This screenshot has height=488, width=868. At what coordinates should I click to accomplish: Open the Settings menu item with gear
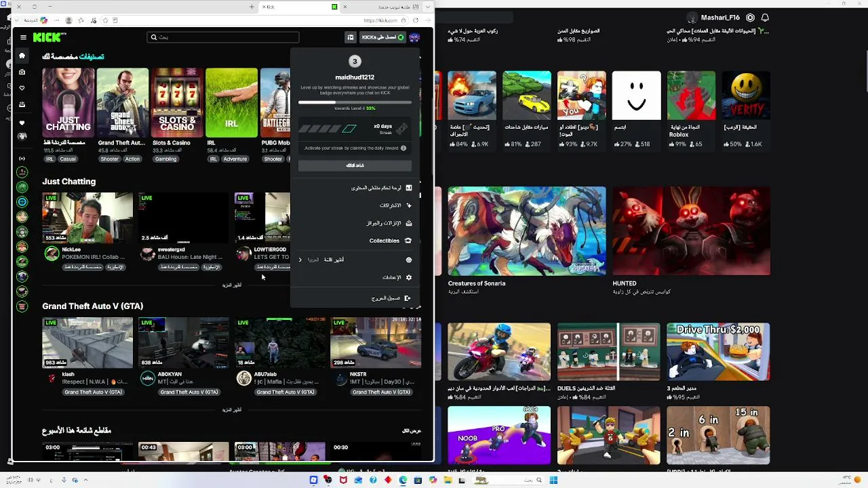tap(355, 277)
